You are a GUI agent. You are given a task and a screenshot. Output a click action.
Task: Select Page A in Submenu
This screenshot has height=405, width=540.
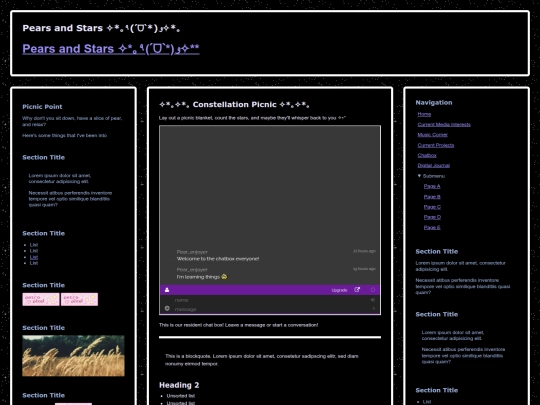[432, 186]
